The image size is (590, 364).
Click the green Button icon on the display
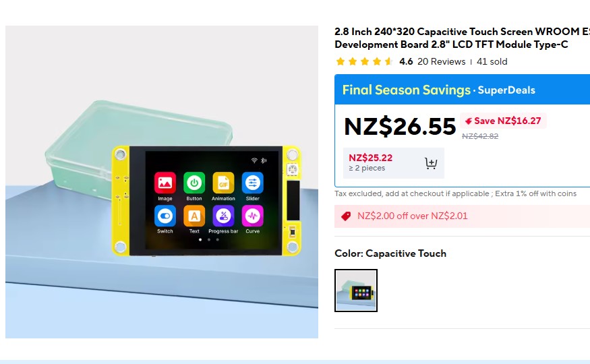(x=194, y=183)
